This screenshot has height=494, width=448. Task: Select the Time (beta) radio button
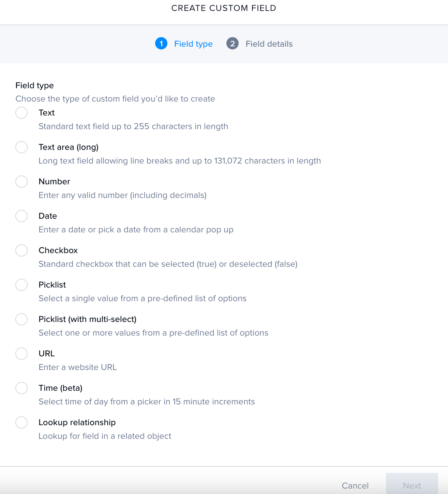point(21,388)
